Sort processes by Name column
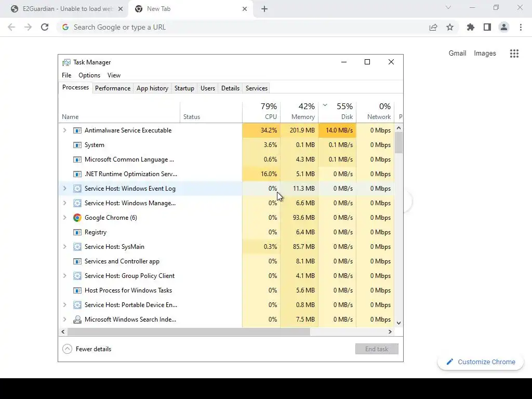This screenshot has height=399, width=532. tap(119, 112)
